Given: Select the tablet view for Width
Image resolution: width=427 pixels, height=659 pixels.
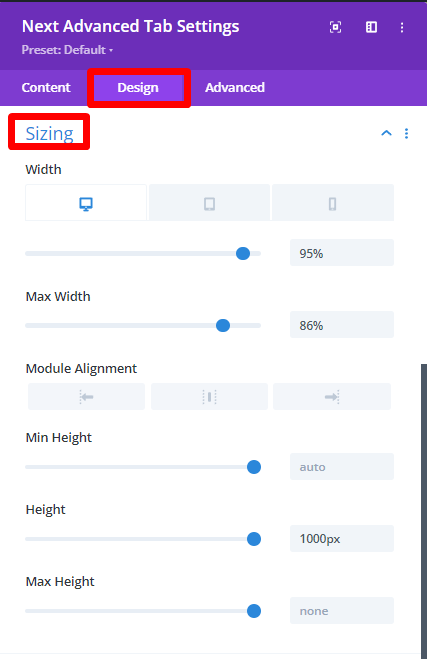Looking at the screenshot, I should click(x=209, y=203).
